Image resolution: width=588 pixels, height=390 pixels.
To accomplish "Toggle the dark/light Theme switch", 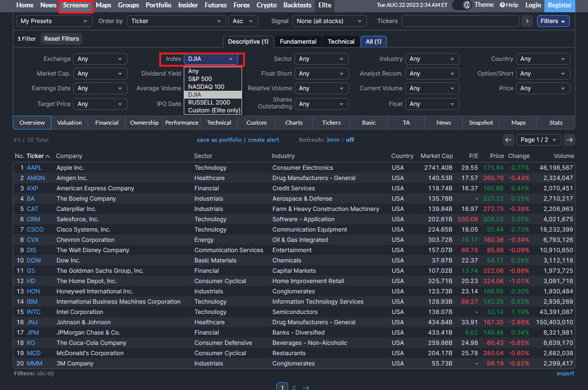I will (x=462, y=5).
